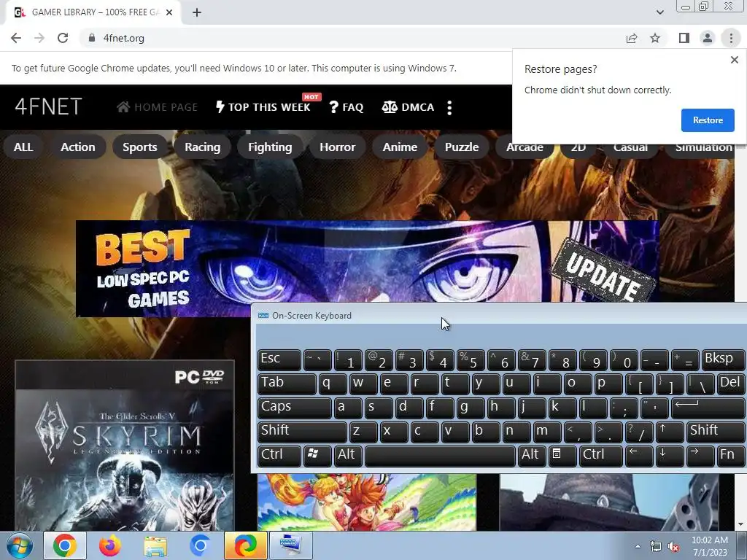This screenshot has width=747, height=560.
Task: Click the page scrollbar down arrow
Action: point(740,525)
